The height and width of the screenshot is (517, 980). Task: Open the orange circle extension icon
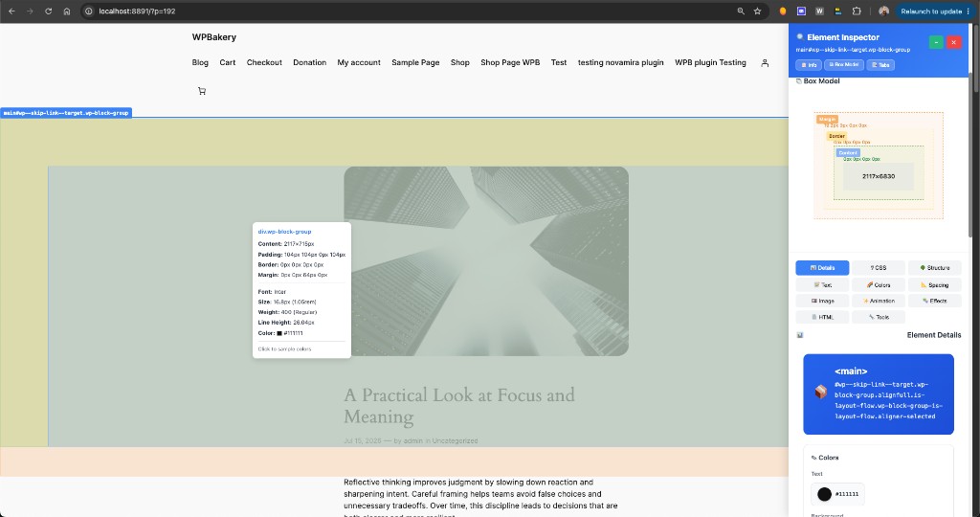[783, 11]
